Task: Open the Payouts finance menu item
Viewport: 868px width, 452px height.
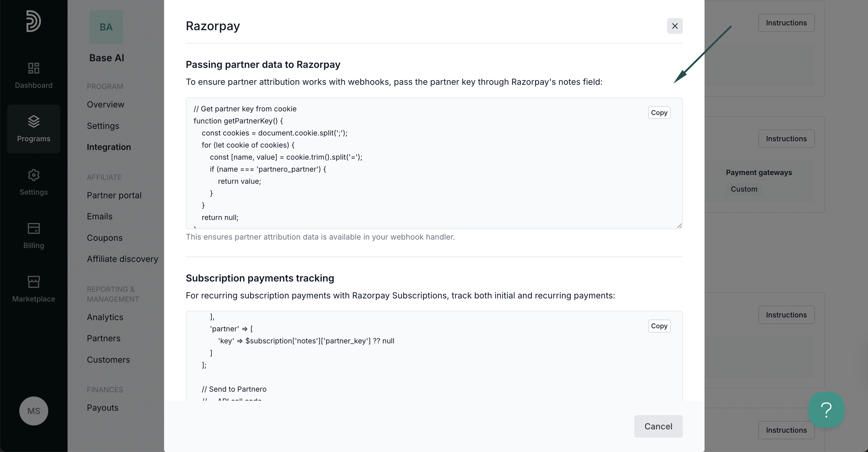Action: click(103, 408)
